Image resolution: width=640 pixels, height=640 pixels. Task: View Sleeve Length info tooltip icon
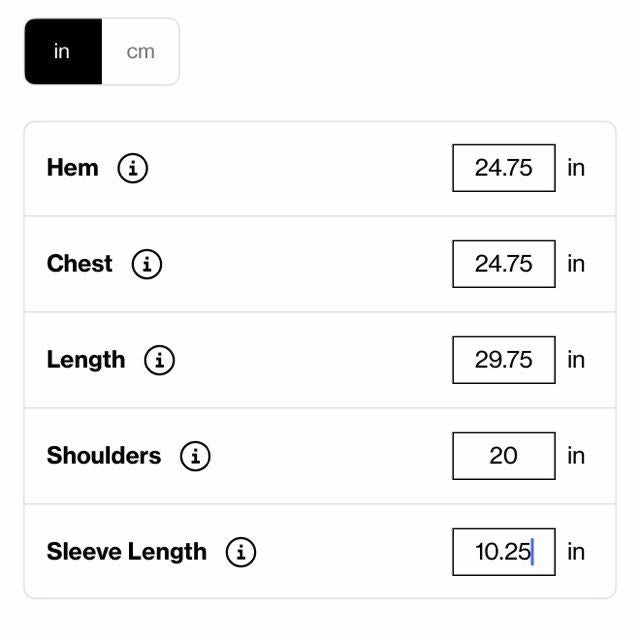(x=241, y=552)
